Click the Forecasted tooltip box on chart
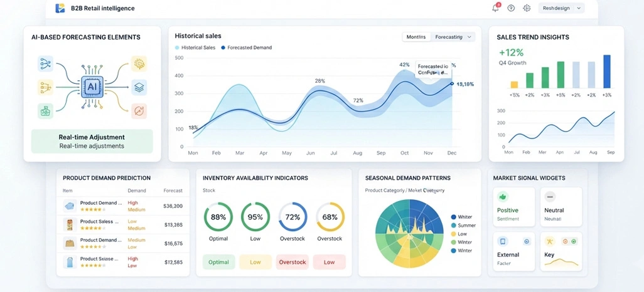This screenshot has height=292, width=644. point(433,70)
